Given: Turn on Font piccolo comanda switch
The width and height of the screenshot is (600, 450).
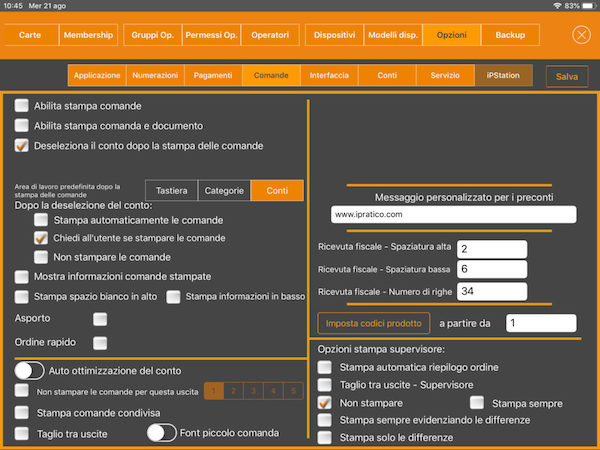Looking at the screenshot, I should pyautogui.click(x=161, y=433).
